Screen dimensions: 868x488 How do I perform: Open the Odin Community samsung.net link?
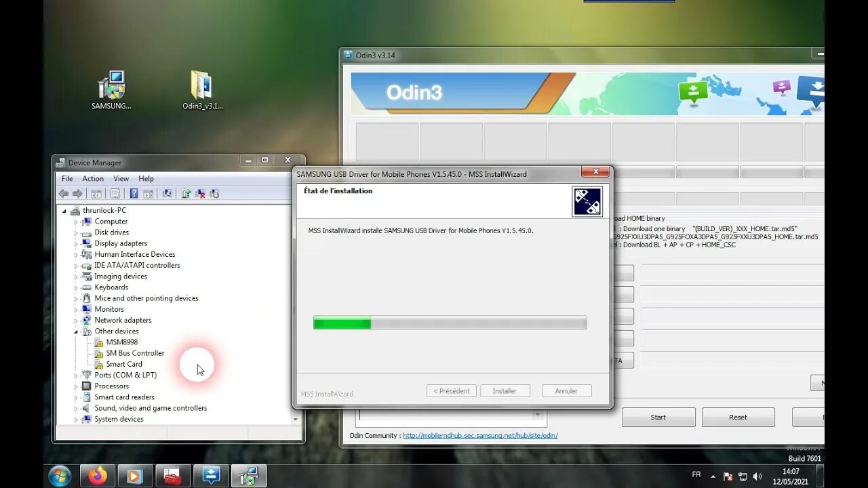480,436
